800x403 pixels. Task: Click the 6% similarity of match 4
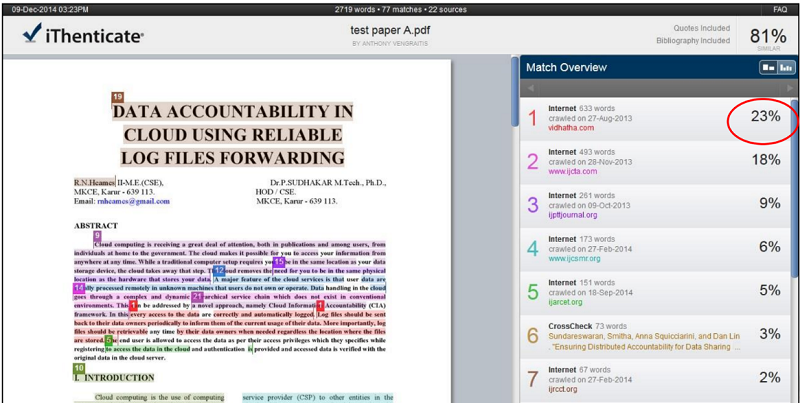pos(770,247)
